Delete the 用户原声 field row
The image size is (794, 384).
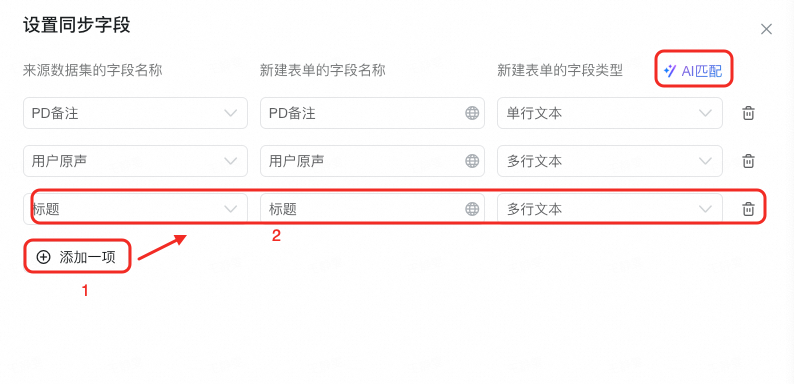coord(748,161)
